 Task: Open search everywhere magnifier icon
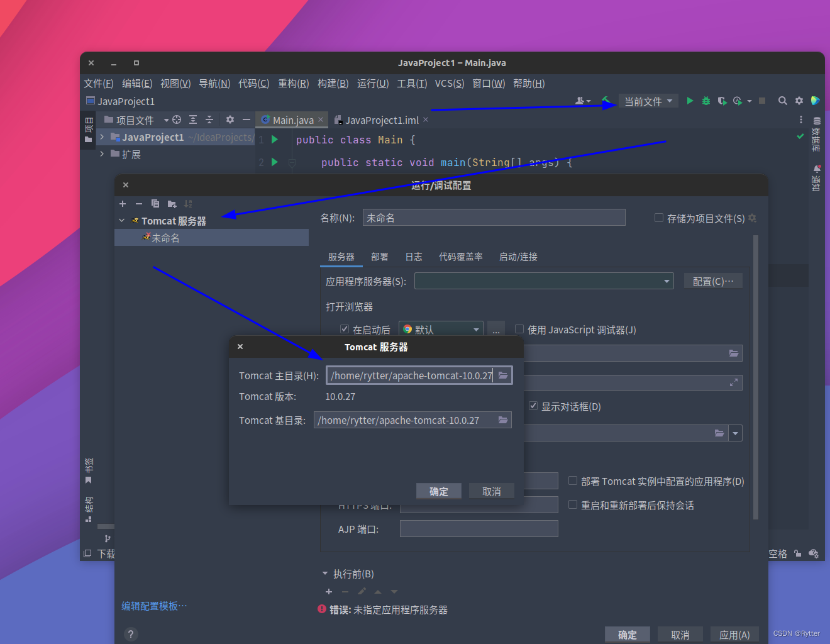tap(783, 101)
